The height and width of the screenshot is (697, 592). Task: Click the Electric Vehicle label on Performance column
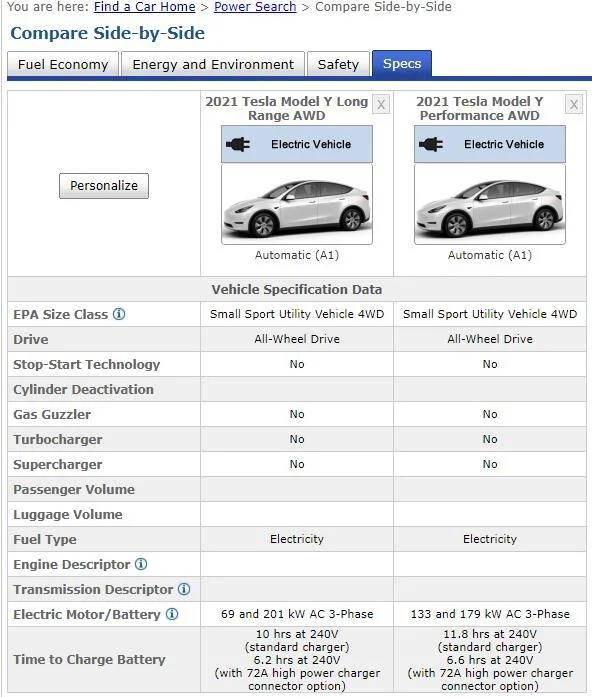pos(504,144)
